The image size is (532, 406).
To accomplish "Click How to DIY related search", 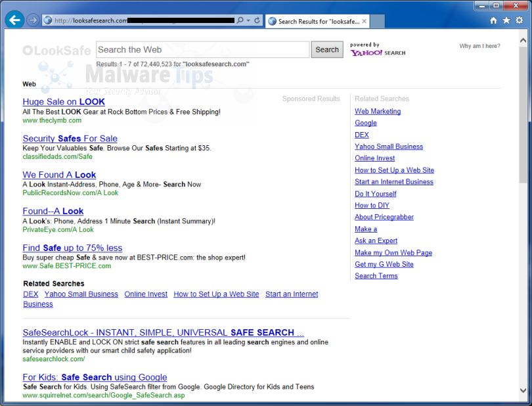I will [372, 205].
